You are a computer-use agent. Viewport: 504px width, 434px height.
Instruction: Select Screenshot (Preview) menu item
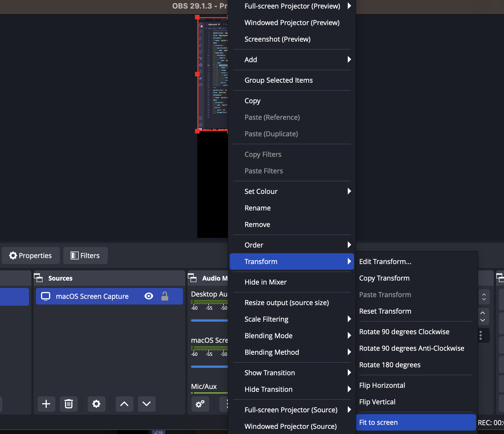(x=292, y=39)
